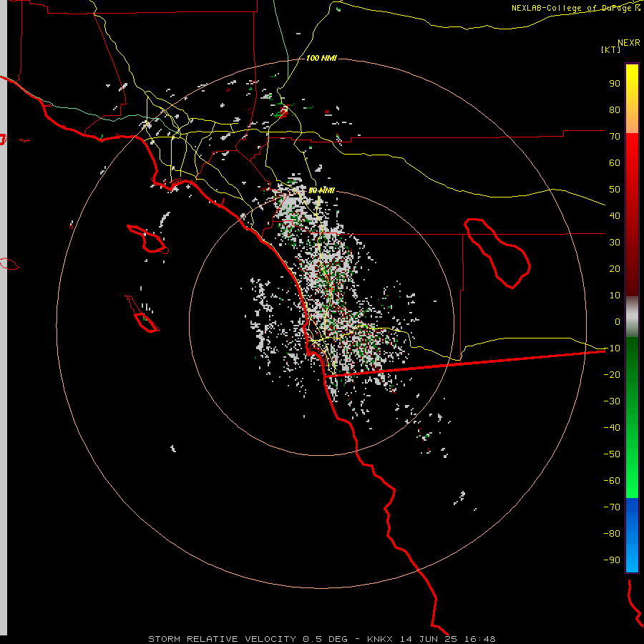644x644 pixels.
Task: Pick the gray zero-velocity band on color bar
Action: click(632, 317)
